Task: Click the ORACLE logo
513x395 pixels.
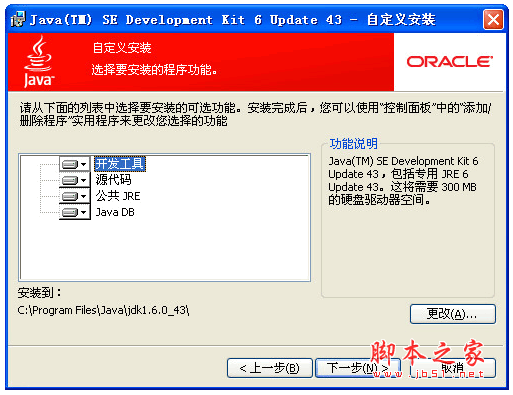Action: pyautogui.click(x=449, y=62)
